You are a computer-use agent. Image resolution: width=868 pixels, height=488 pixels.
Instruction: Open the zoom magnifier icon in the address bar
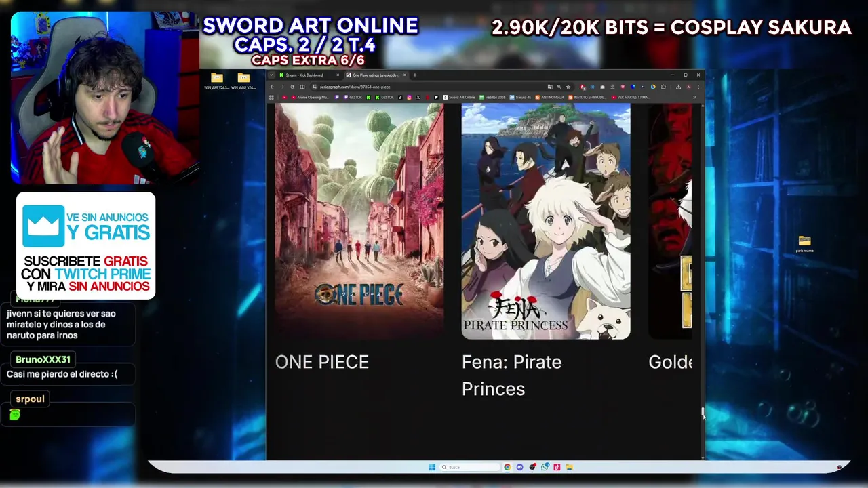tap(559, 87)
